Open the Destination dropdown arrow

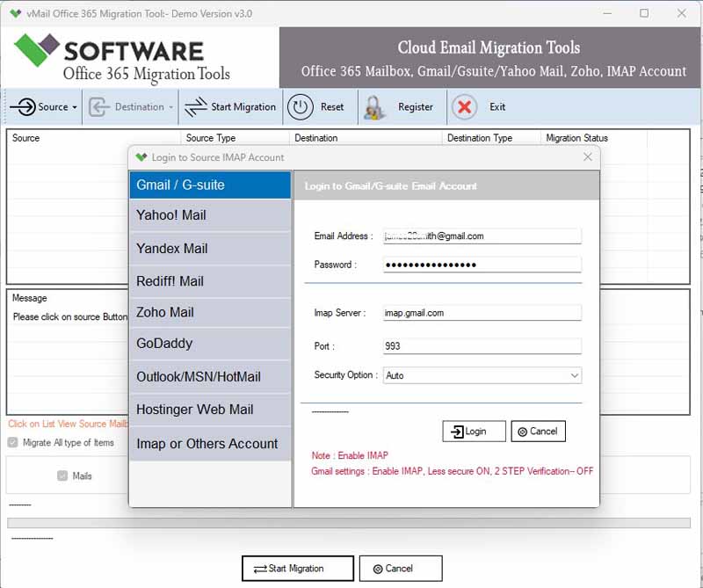point(170,107)
